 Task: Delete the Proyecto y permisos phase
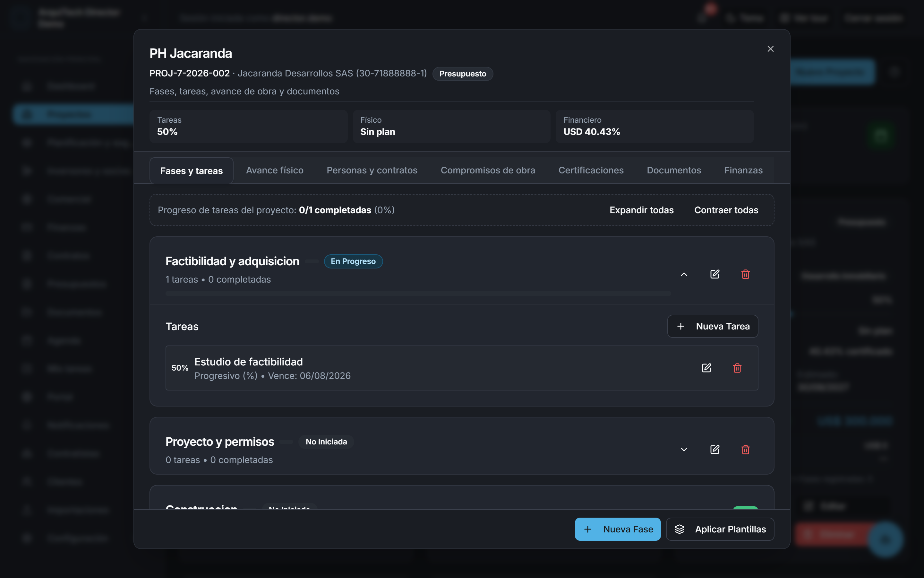click(745, 450)
